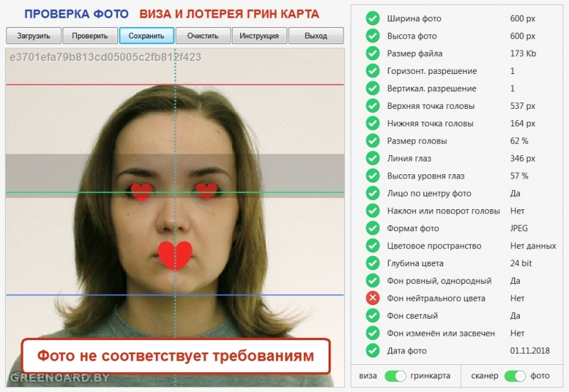Click check icon beside Линия глаз
This screenshot has width=569, height=392.
click(373, 158)
